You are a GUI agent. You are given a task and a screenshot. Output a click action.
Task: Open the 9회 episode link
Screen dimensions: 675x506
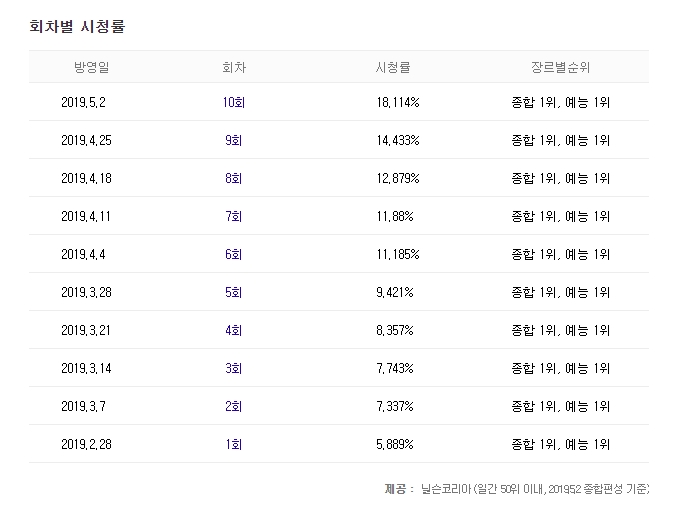[x=234, y=140]
